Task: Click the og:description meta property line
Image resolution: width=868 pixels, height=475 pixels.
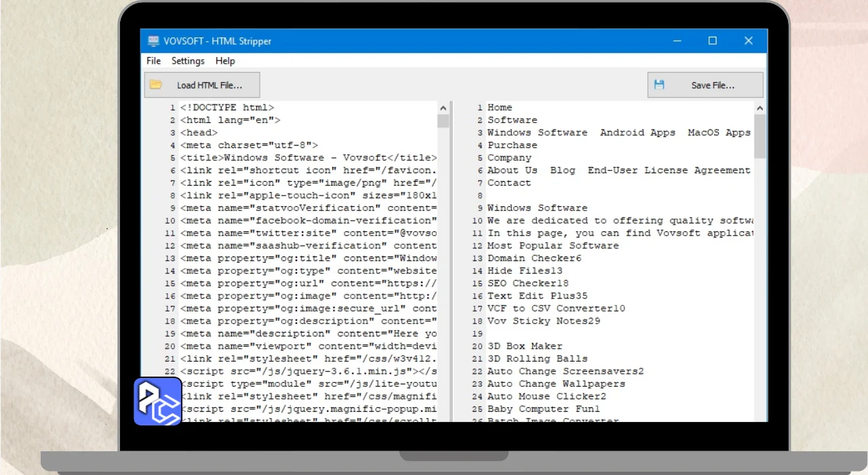Action: click(x=309, y=321)
